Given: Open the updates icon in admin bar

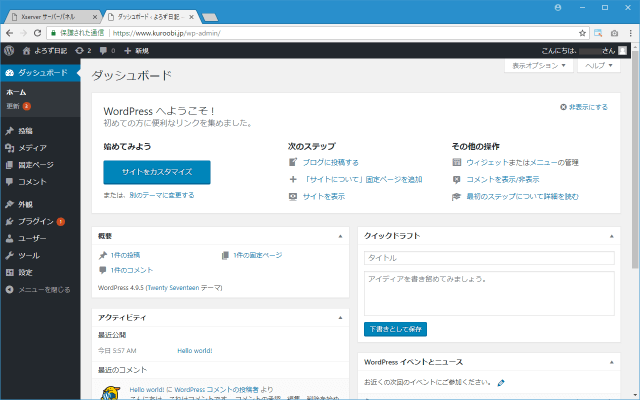Looking at the screenshot, I should click(x=82, y=49).
